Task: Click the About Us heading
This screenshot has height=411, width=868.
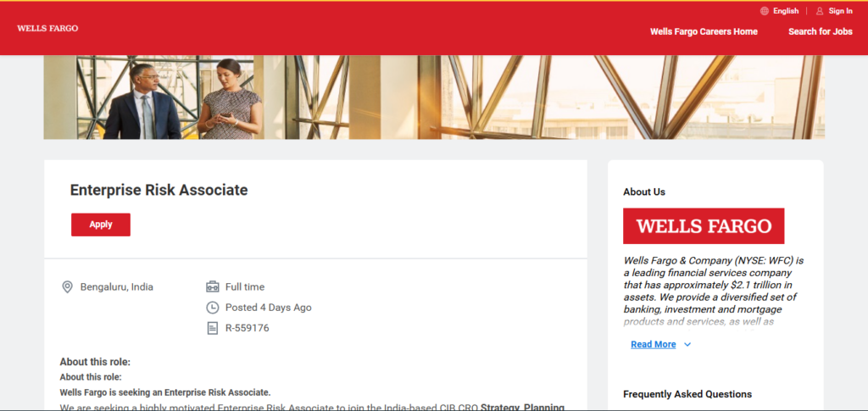Action: pyautogui.click(x=644, y=192)
